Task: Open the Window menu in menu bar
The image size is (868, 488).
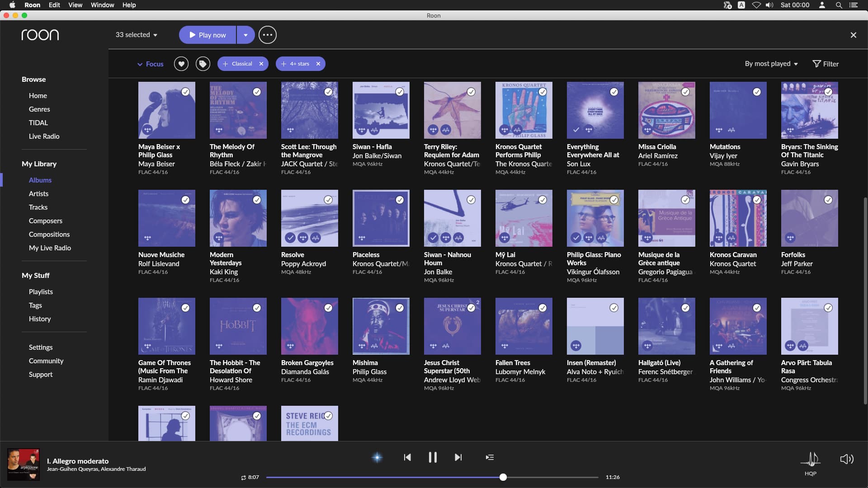Action: (x=102, y=5)
